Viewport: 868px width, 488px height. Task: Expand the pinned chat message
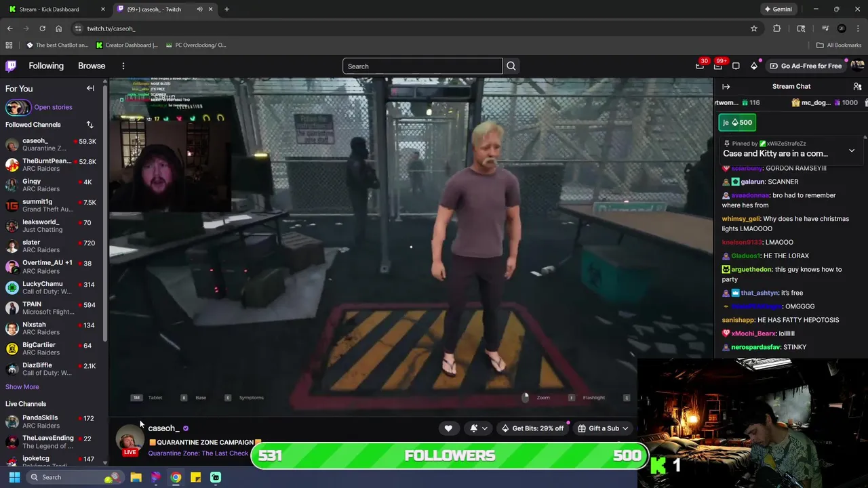(x=852, y=150)
